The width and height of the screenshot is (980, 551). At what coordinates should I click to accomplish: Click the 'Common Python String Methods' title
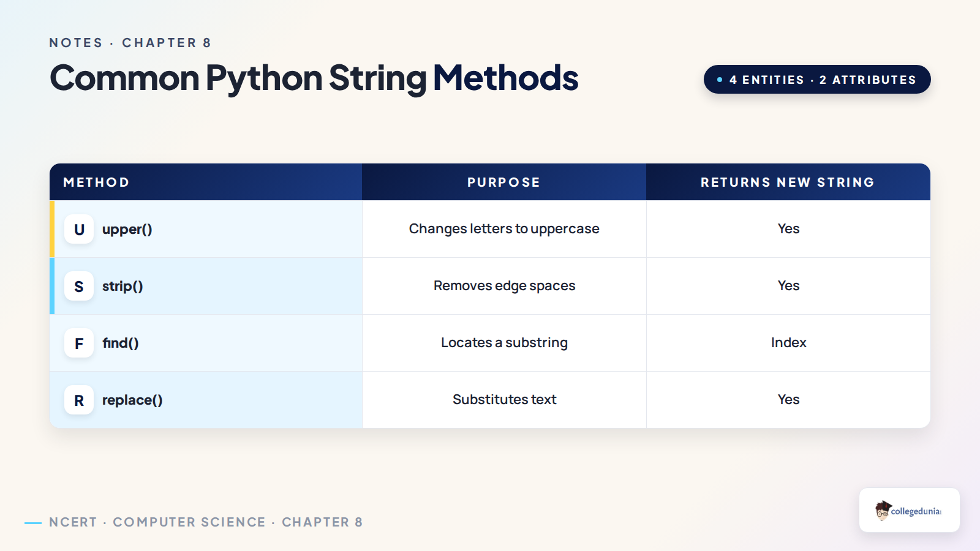click(314, 78)
